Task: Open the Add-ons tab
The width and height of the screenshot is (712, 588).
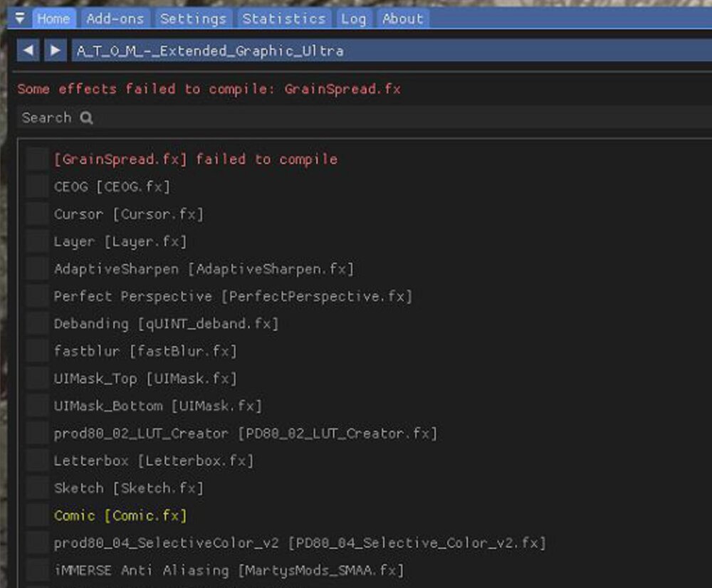Action: (x=115, y=19)
